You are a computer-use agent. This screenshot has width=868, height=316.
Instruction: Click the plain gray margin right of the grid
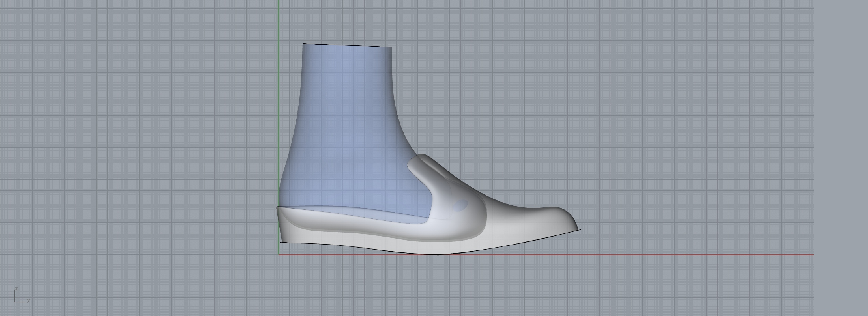[840, 158]
